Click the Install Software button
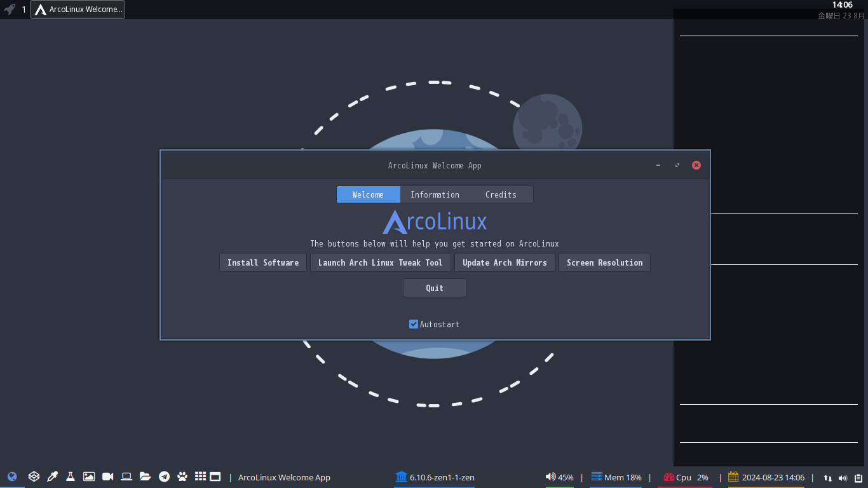The image size is (868, 488). pyautogui.click(x=263, y=262)
